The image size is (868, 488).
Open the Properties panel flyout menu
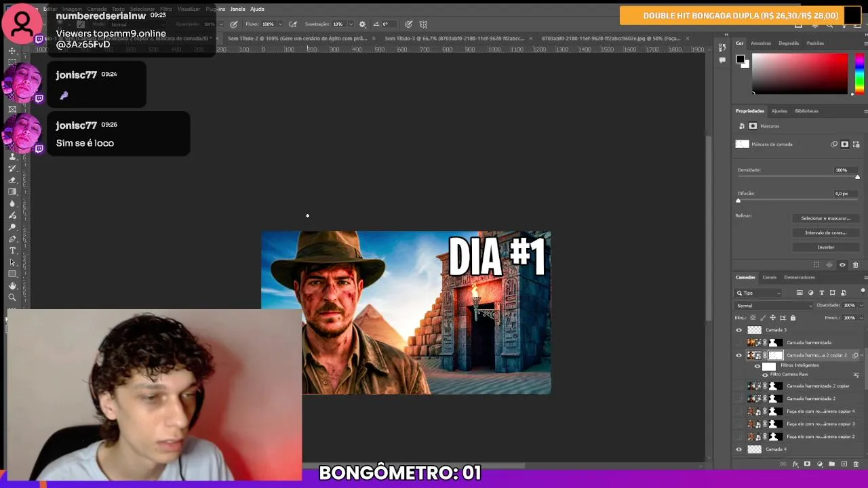pos(866,111)
